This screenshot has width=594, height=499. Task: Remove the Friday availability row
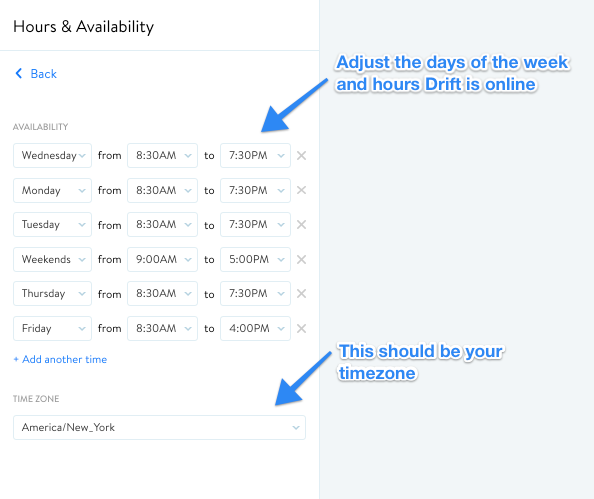pos(302,328)
